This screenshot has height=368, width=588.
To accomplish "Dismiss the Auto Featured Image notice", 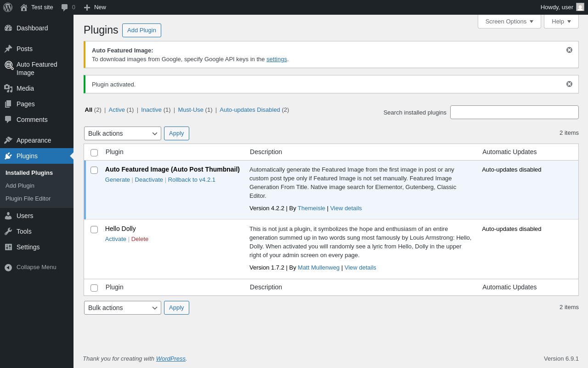I will click(569, 50).
